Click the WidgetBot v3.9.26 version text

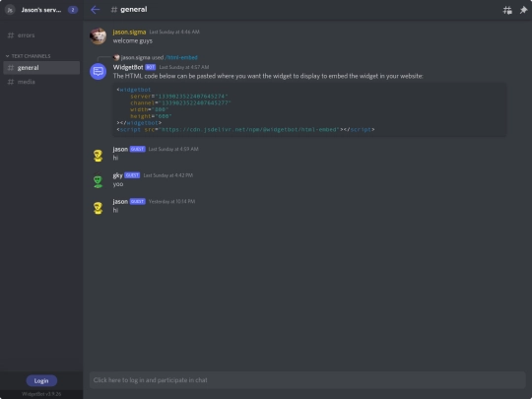41,394
